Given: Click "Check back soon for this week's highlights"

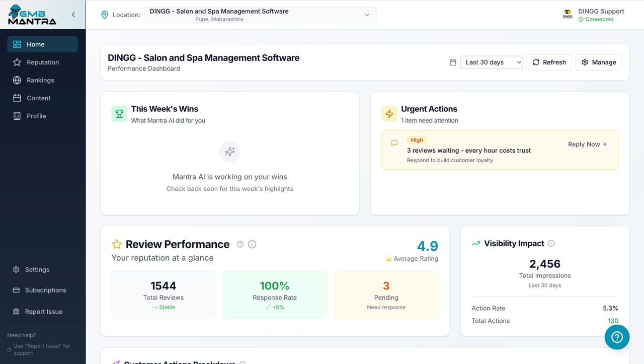Looking at the screenshot, I should (x=230, y=189).
